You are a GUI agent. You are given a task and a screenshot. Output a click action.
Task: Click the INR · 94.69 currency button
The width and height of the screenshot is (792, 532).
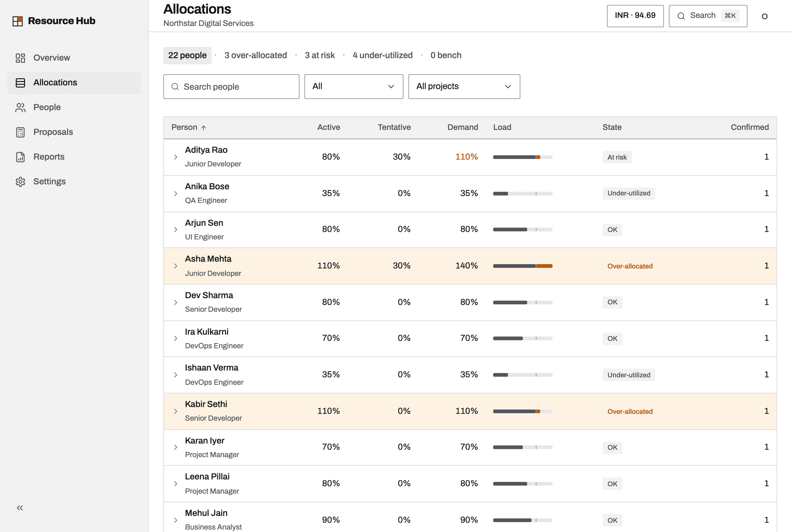point(635,16)
